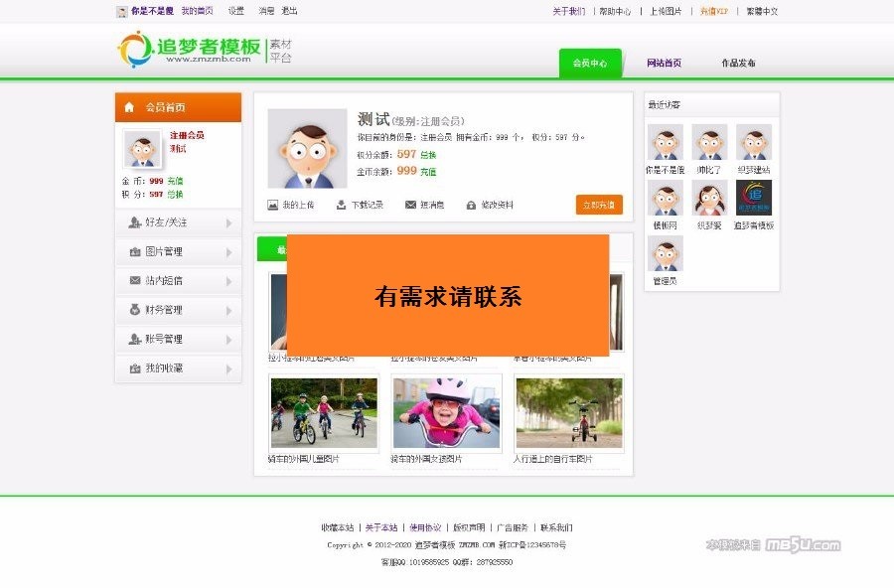Click the 我的上传 link text

[298, 205]
